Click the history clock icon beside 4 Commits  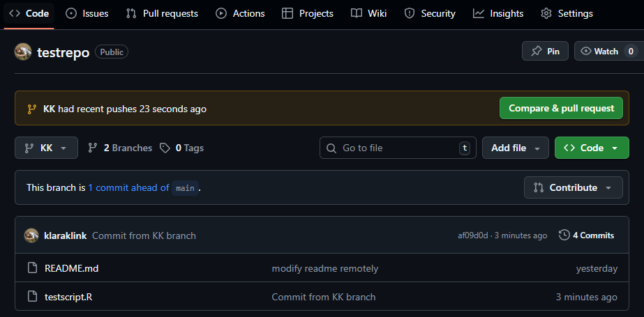click(564, 235)
